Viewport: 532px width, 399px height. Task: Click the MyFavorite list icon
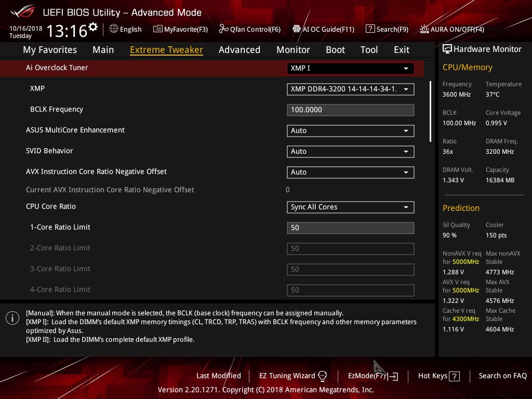(157, 29)
